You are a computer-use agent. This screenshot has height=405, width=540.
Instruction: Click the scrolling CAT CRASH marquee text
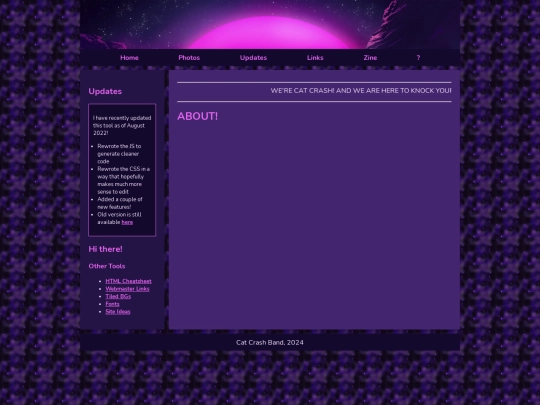click(x=361, y=91)
